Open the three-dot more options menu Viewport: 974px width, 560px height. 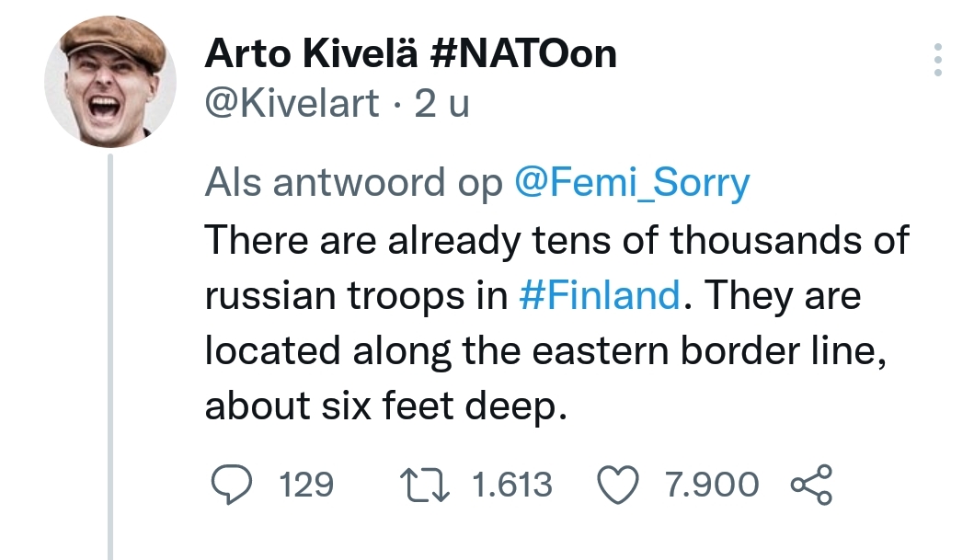point(937,60)
